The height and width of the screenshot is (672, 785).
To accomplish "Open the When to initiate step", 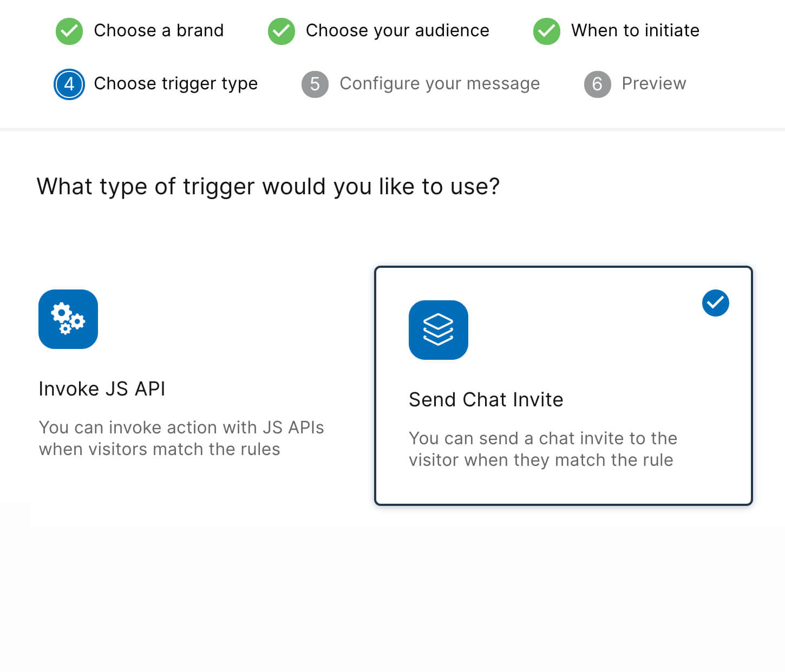I will (634, 31).
